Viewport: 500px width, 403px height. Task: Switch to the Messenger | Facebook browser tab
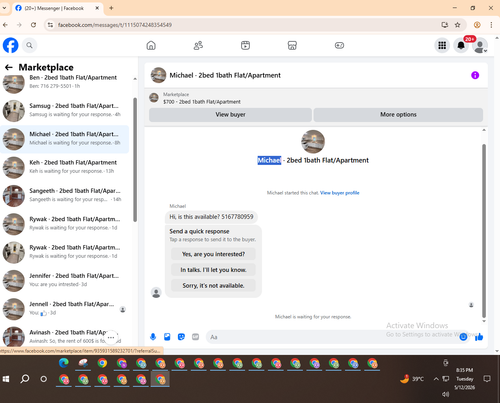click(x=57, y=8)
